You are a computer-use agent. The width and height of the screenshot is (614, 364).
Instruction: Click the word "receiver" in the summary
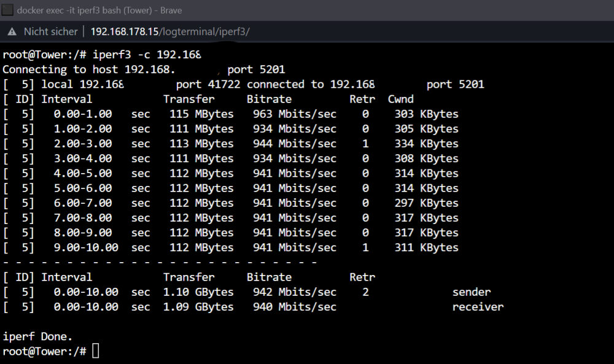[478, 308]
